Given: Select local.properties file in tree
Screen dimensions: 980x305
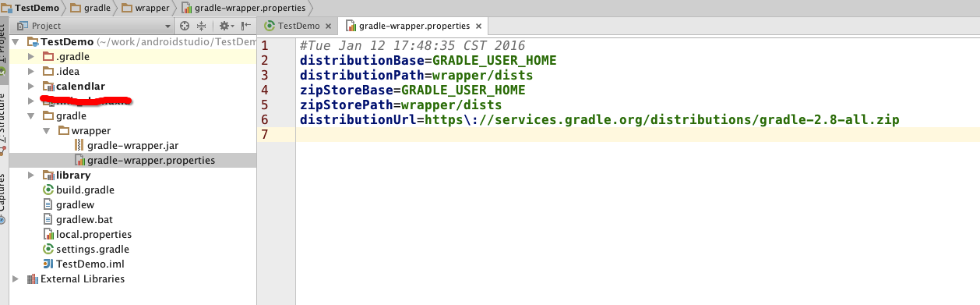Looking at the screenshot, I should (93, 234).
